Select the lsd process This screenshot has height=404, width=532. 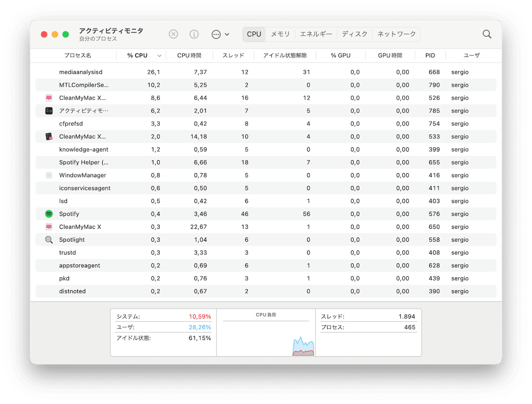click(63, 201)
